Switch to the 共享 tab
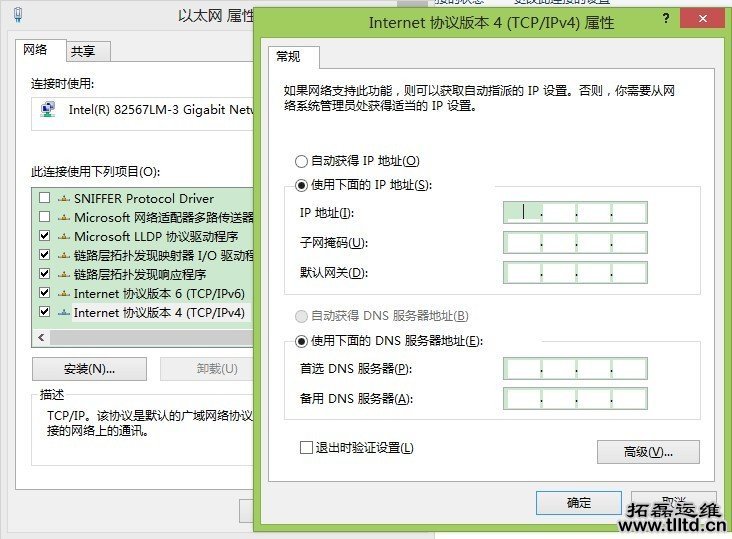This screenshot has height=539, width=732. (x=86, y=51)
